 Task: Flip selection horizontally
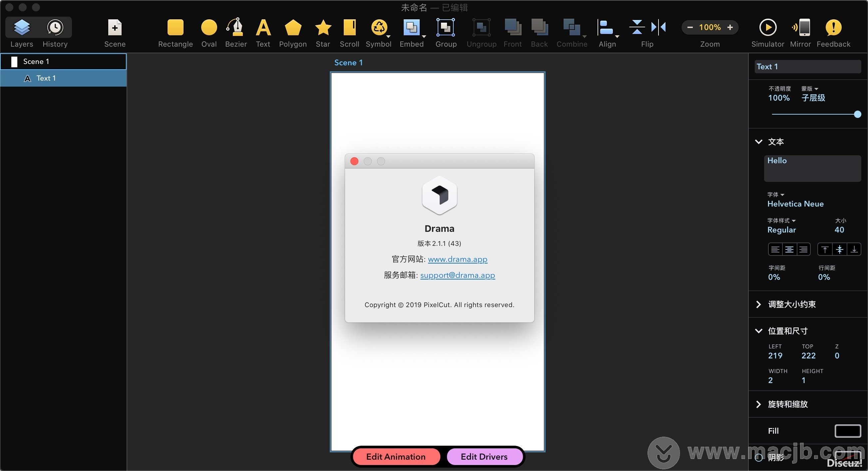click(658, 27)
